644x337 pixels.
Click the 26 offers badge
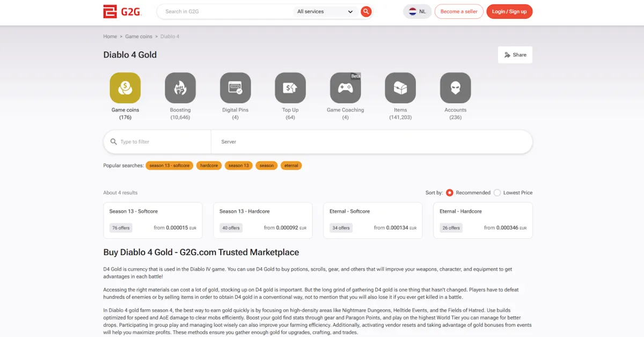[x=451, y=228]
